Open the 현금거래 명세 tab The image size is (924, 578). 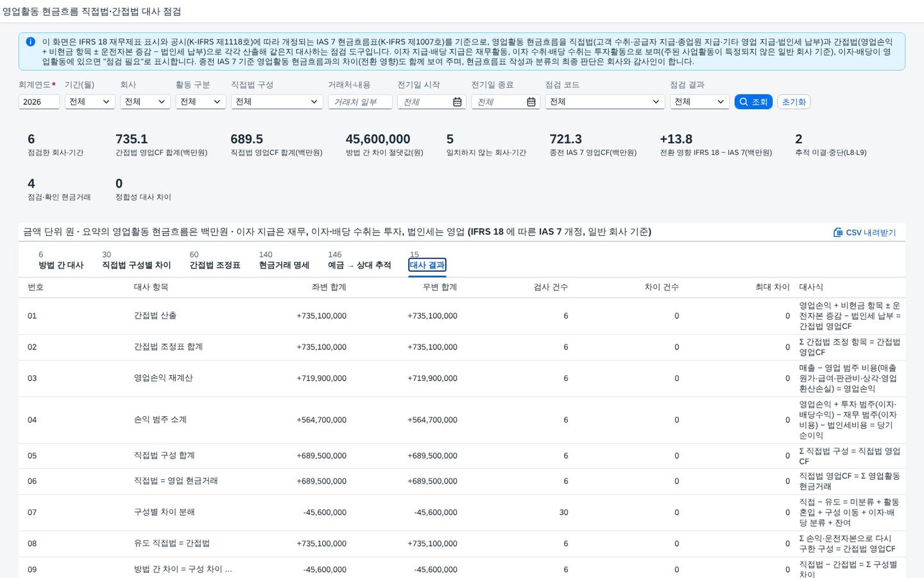[284, 260]
